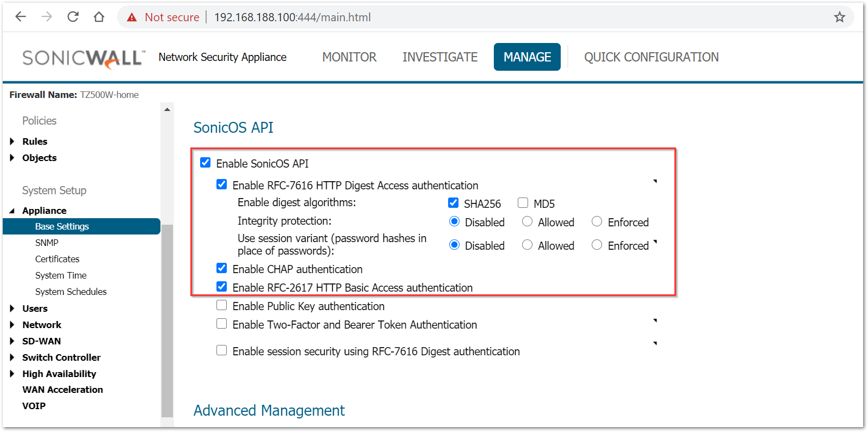868x432 pixels.
Task: Bookmark this page with the star icon
Action: (840, 17)
